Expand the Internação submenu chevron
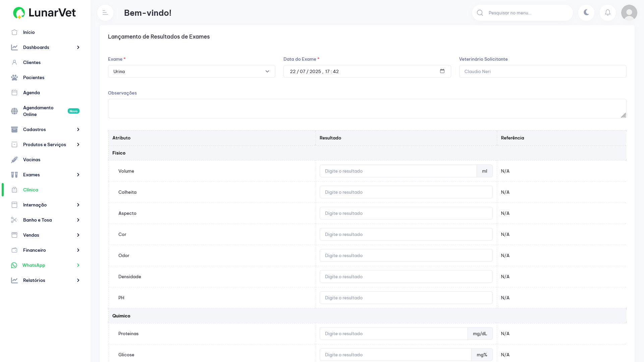The height and width of the screenshot is (362, 644). pyautogui.click(x=78, y=205)
